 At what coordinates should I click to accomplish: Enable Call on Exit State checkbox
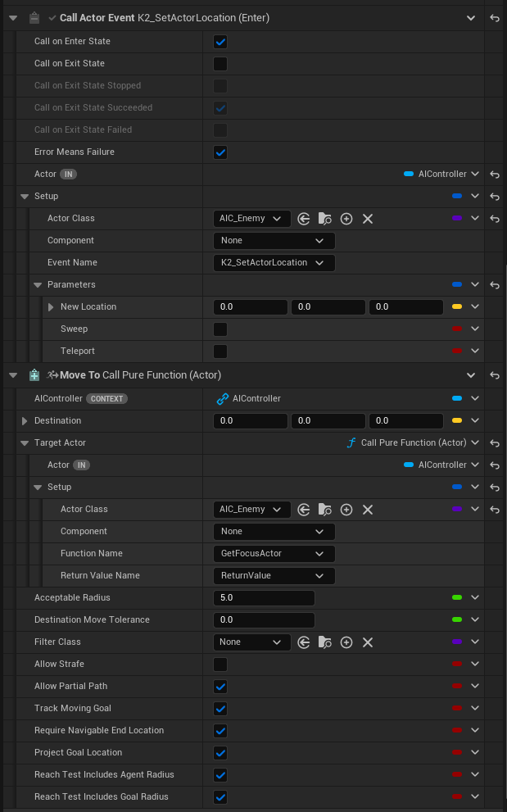point(220,64)
